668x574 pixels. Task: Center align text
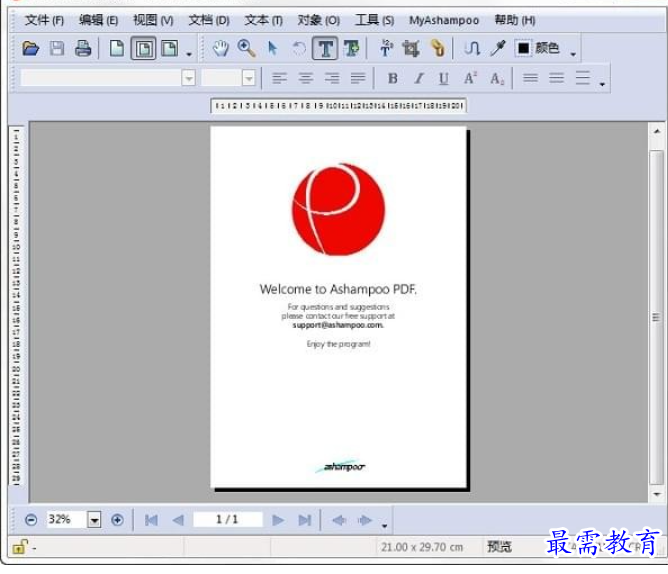coord(306,78)
